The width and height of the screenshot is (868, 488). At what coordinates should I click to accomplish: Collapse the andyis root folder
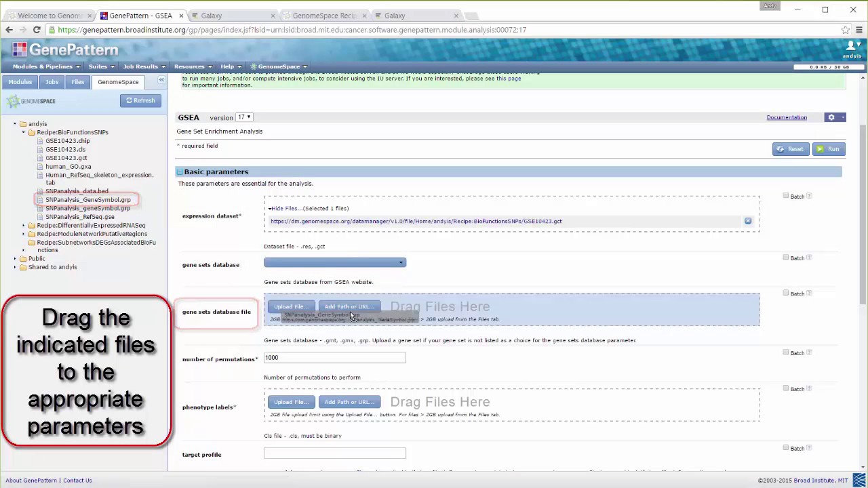tap(14, 124)
